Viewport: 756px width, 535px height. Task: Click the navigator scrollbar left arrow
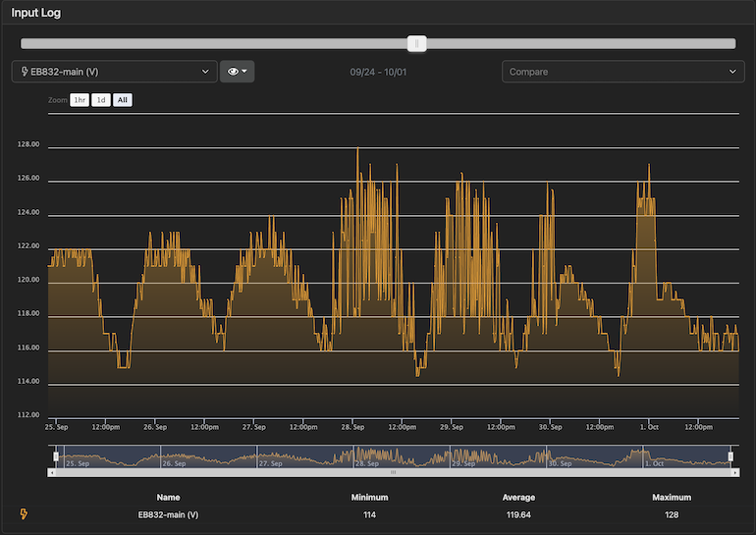tap(52, 473)
